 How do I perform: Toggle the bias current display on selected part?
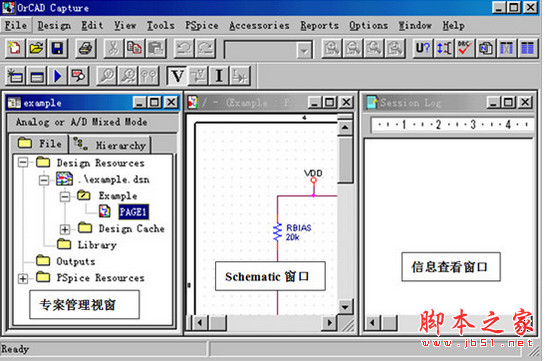[240, 76]
